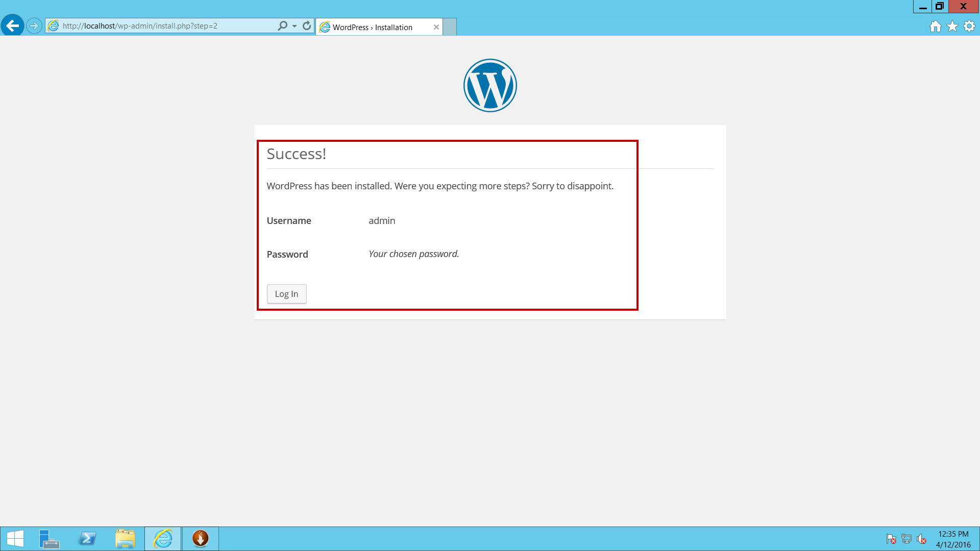Open Server Manager from the taskbar

click(49, 539)
